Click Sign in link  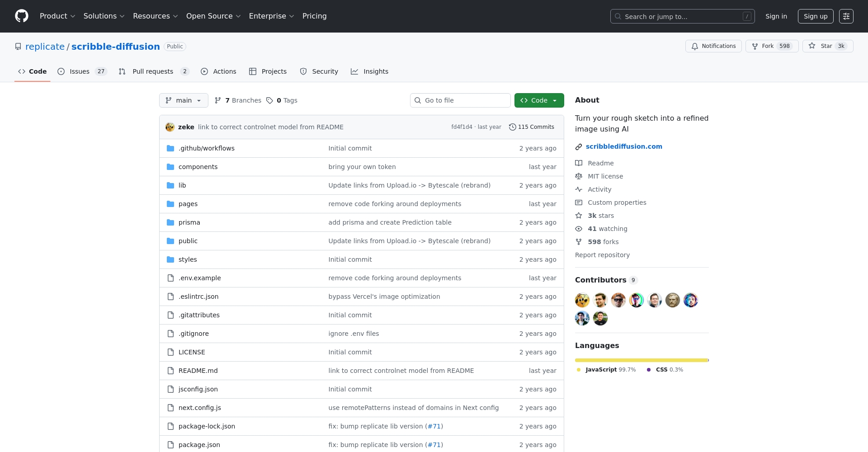coord(776,16)
